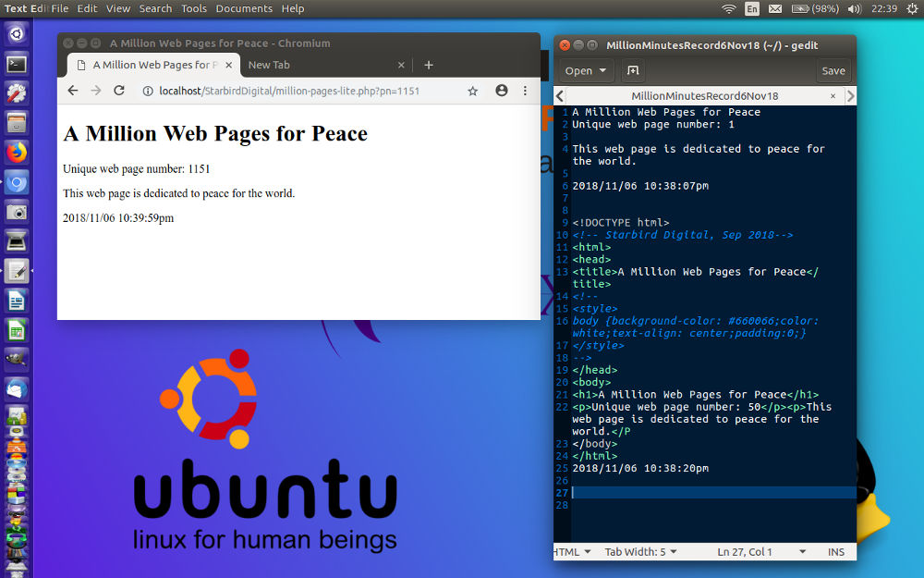Place cursor on line 27 in gedit

[x=713, y=493]
